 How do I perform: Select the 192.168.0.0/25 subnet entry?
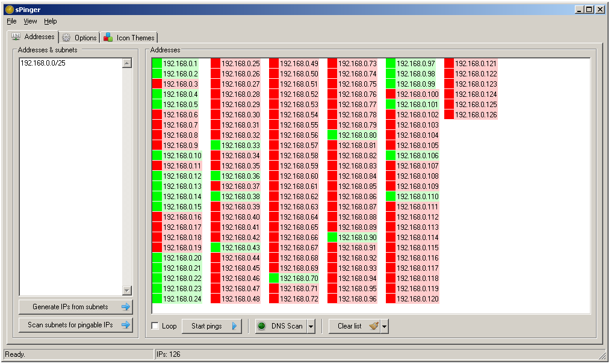coord(43,63)
